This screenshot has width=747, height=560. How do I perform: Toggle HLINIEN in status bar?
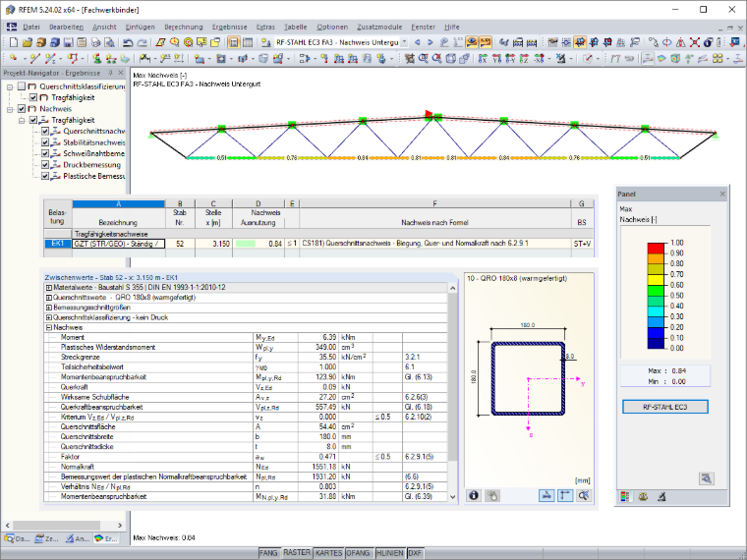[x=389, y=553]
